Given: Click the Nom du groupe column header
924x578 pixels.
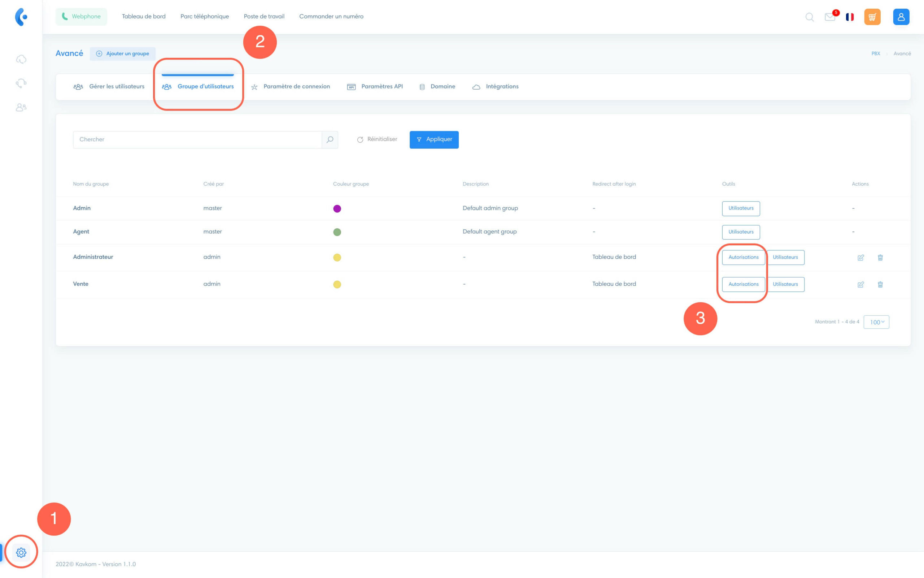Looking at the screenshot, I should pos(91,184).
